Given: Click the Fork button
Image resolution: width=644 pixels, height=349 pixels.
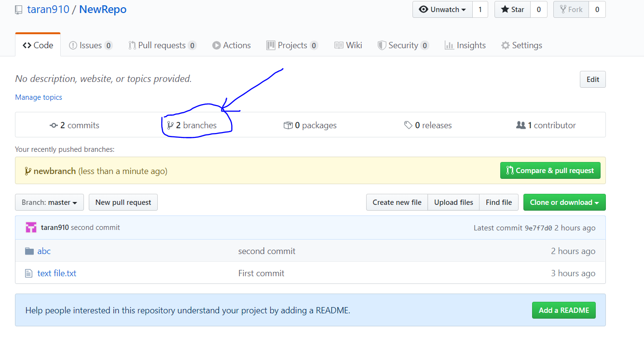Looking at the screenshot, I should 571,10.
